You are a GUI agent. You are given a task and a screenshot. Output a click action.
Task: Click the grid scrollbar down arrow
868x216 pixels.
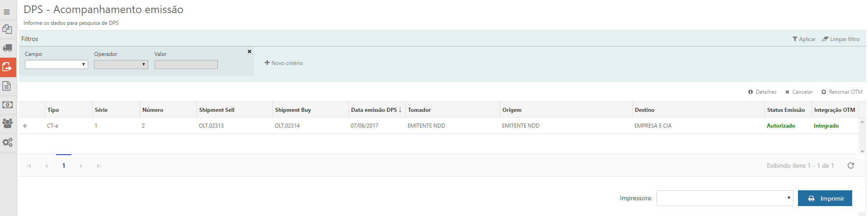tap(863, 152)
